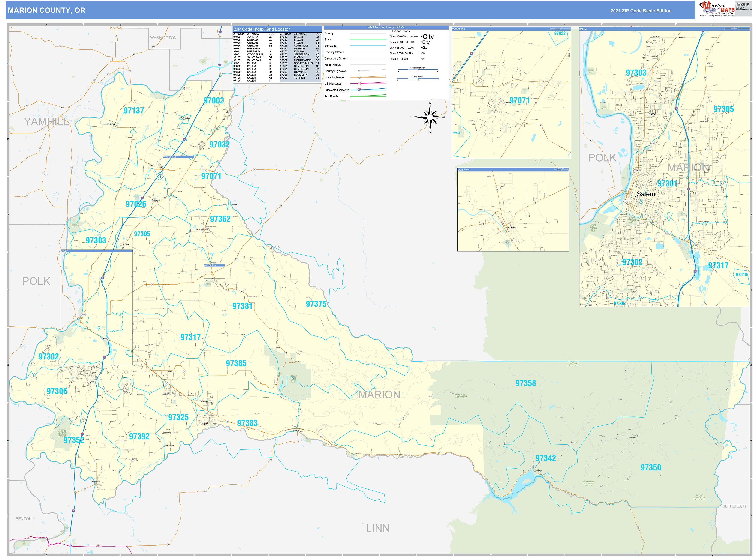Click the SILVERTON inset map title bar

[x=513, y=170]
